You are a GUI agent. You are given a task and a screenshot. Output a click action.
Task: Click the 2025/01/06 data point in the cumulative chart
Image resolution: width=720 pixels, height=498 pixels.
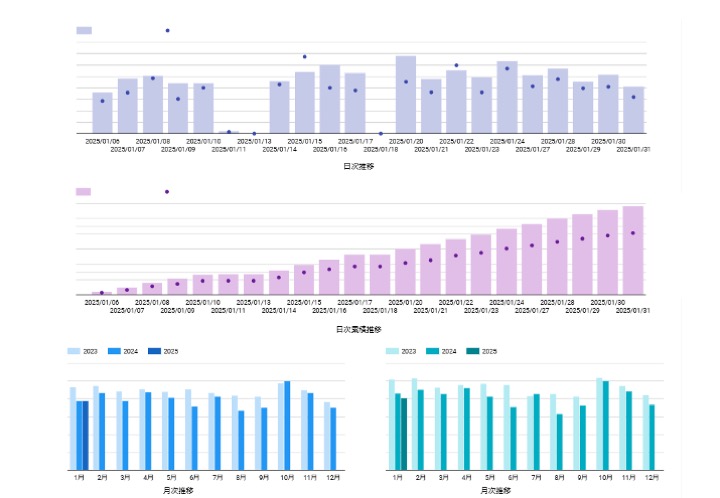[x=102, y=292]
